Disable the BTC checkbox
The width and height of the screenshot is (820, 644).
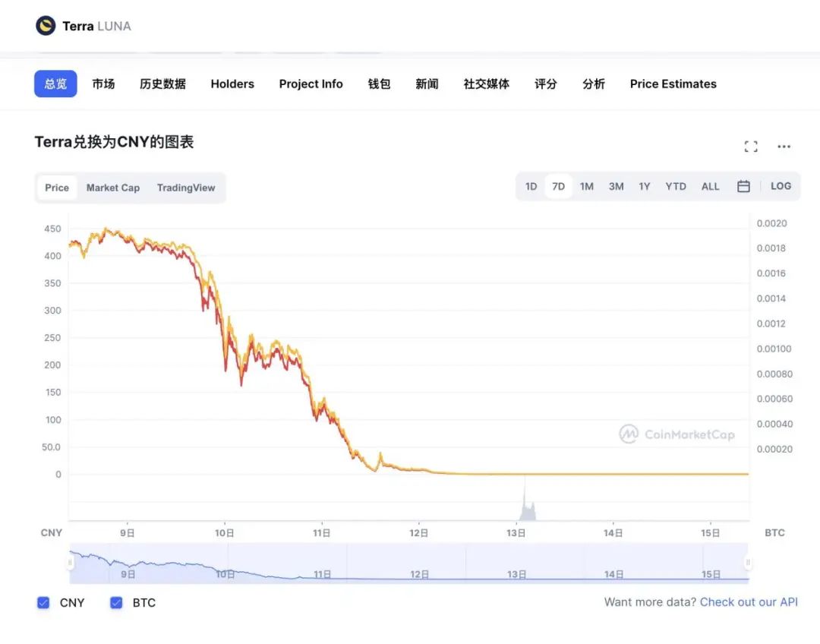(x=115, y=602)
